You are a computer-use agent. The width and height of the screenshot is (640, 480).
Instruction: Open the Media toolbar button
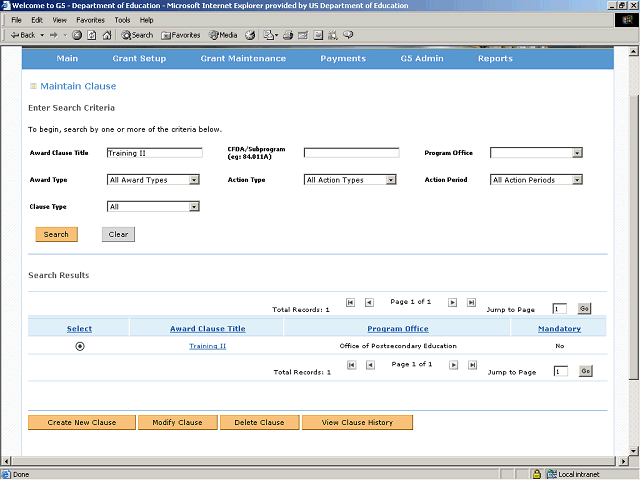tap(222, 35)
